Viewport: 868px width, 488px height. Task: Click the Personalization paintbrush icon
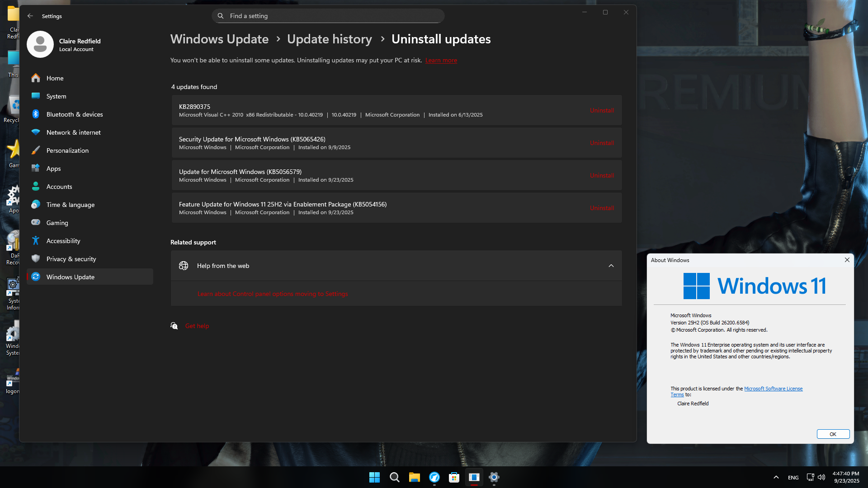tap(36, 150)
